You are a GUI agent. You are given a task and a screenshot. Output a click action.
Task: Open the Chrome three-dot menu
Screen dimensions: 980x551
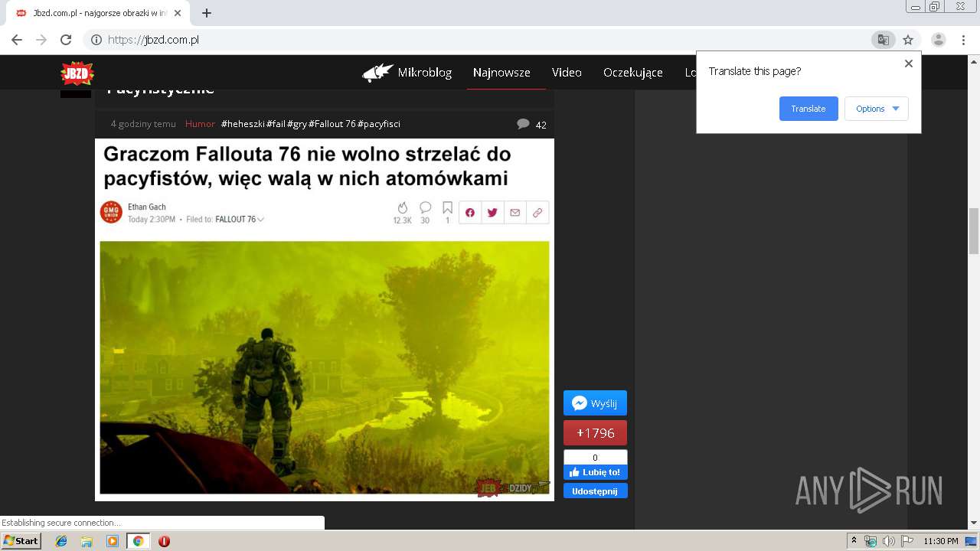coord(963,40)
